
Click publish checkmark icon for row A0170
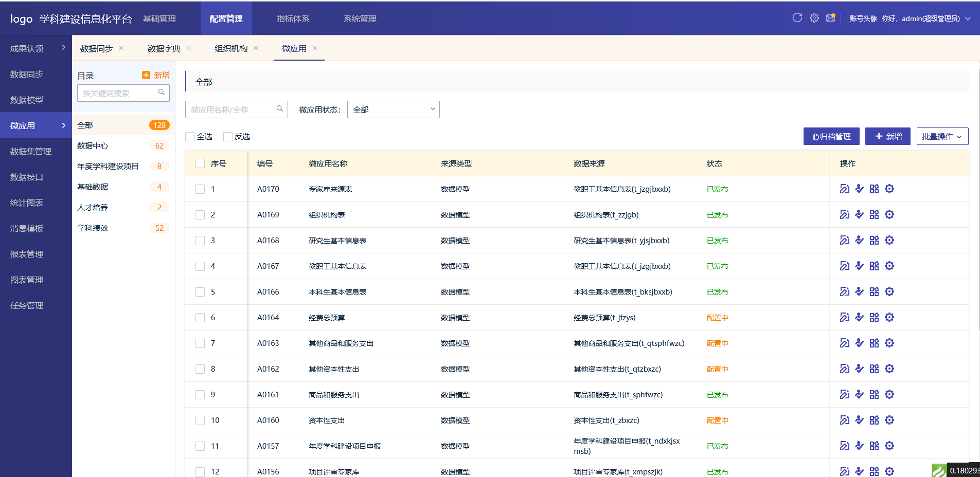pos(860,189)
